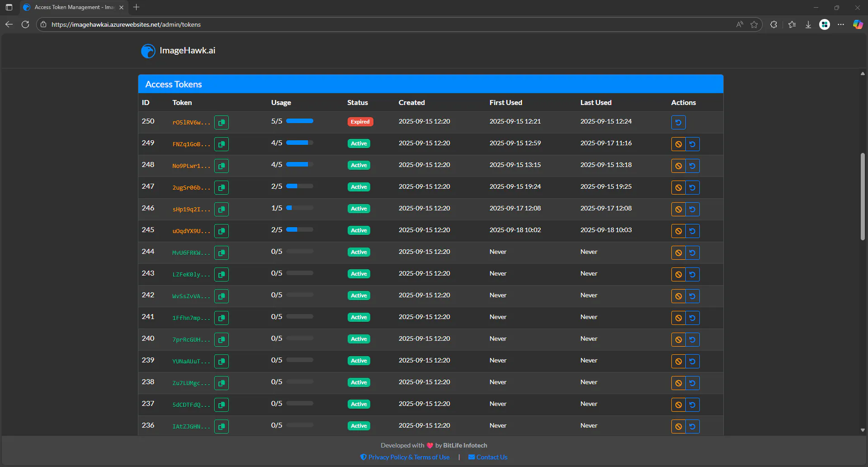Open a new browser tab
The width and height of the screenshot is (868, 467).
(x=137, y=7)
